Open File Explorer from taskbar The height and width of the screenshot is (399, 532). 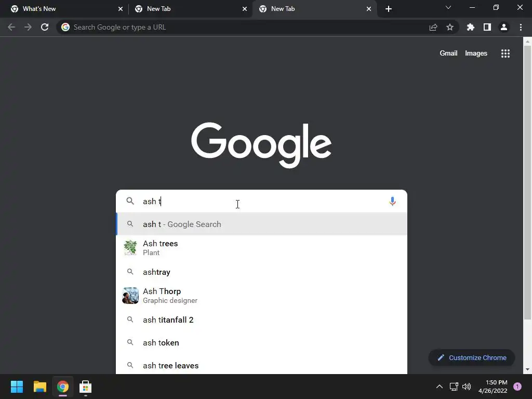pos(39,387)
